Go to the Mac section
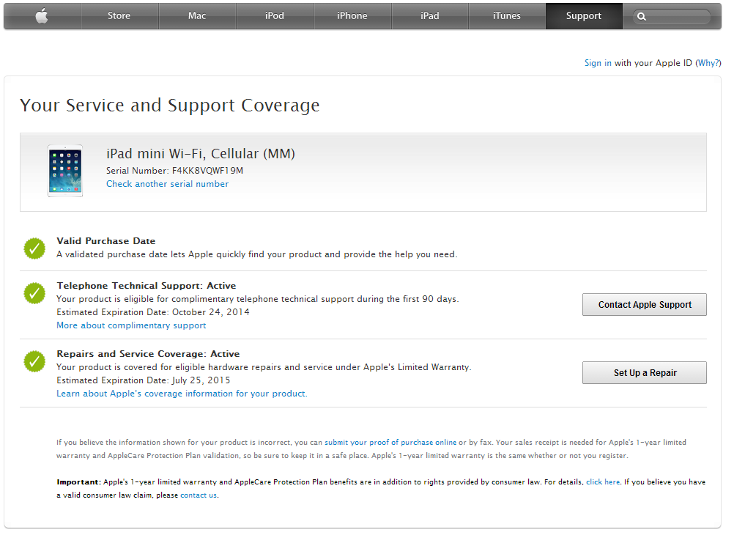The width and height of the screenshot is (756, 546). [197, 16]
